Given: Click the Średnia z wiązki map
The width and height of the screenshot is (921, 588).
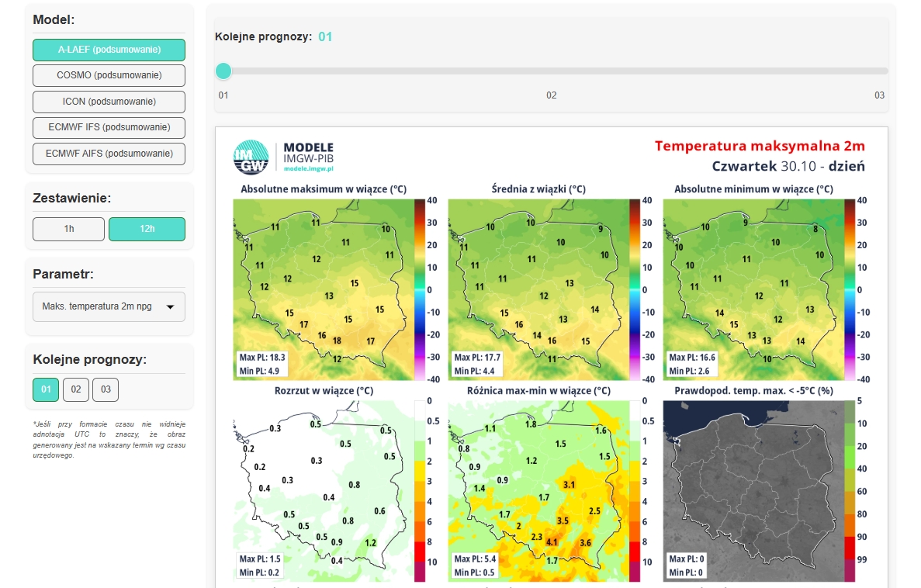Looking at the screenshot, I should coord(537,289).
